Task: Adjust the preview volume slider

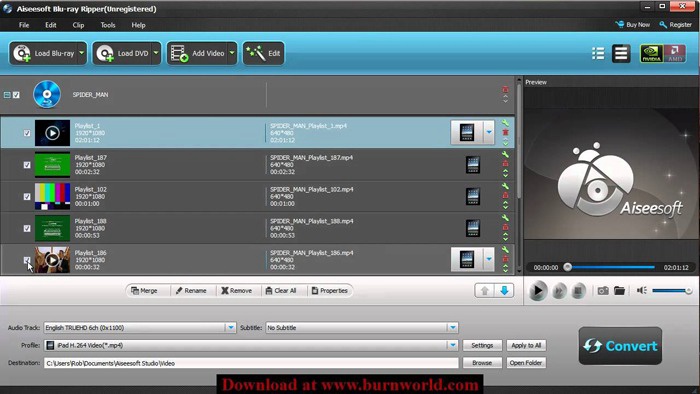Action: (x=672, y=291)
